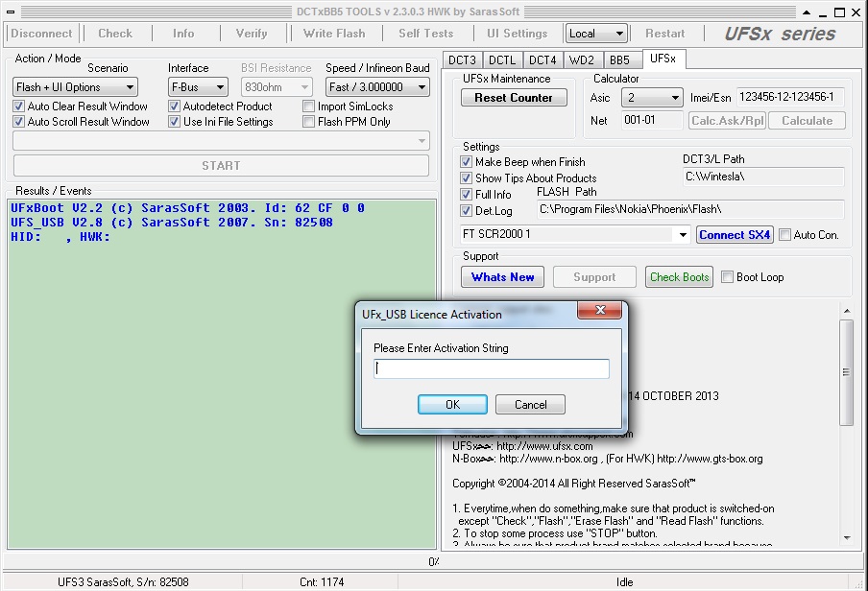Toggle Auto Scroll Result Window checkbox
The image size is (868, 591).
click(x=19, y=122)
